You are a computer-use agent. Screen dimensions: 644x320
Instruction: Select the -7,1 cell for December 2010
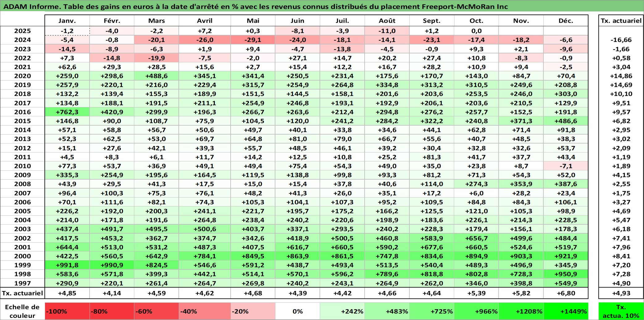566,166
